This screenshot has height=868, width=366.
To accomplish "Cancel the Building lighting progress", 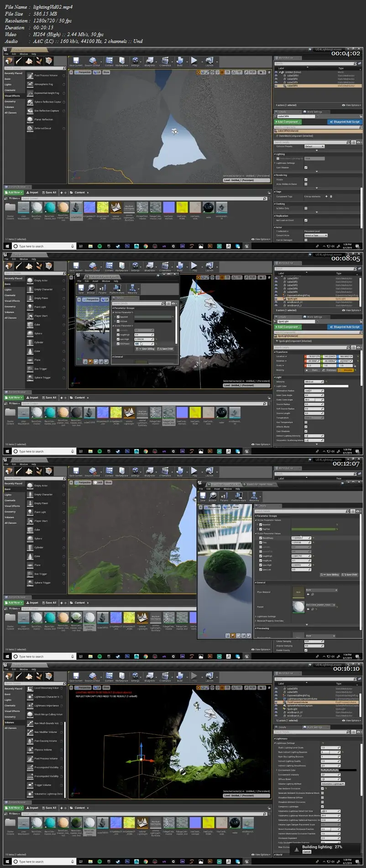I will [307, 852].
